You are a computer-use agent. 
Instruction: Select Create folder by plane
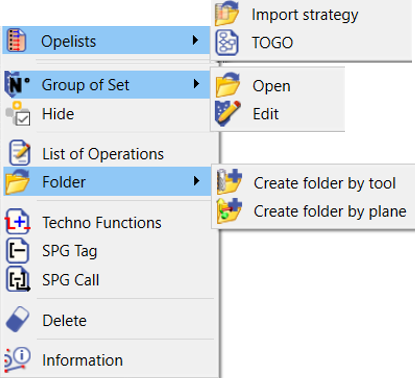pyautogui.click(x=313, y=211)
